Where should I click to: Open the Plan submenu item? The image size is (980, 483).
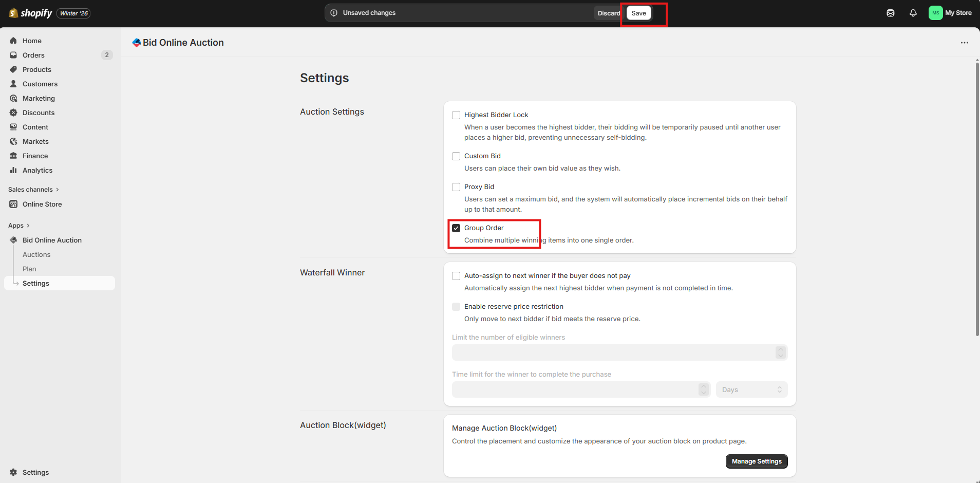[x=29, y=269]
